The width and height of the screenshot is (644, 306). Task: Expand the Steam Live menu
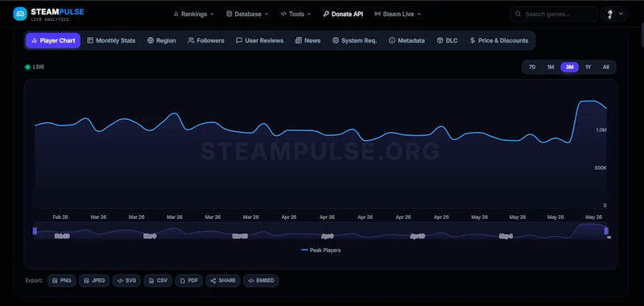398,14
